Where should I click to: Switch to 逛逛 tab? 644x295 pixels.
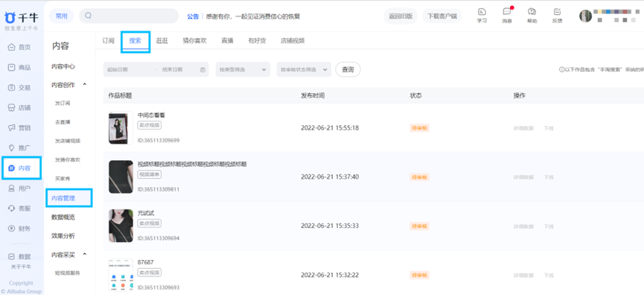pos(162,41)
